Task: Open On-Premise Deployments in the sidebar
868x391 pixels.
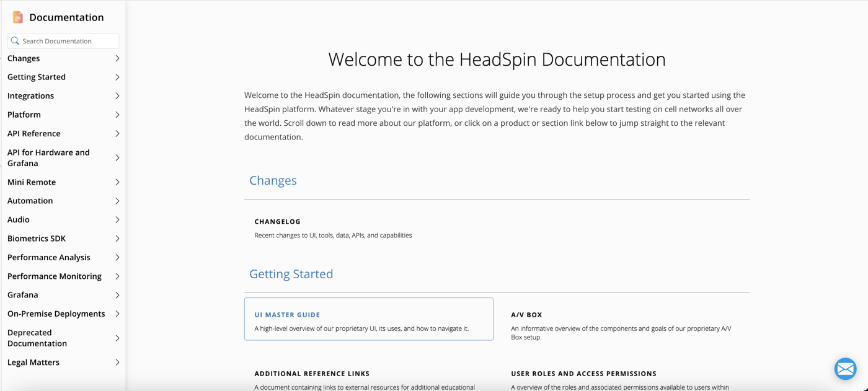Action: tap(56, 314)
